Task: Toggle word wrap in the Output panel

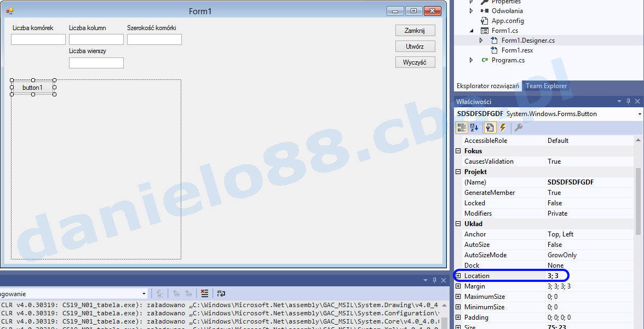Action: (221, 293)
